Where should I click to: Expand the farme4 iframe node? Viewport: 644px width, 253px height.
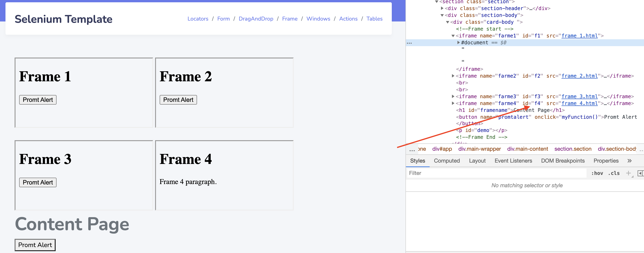453,103
